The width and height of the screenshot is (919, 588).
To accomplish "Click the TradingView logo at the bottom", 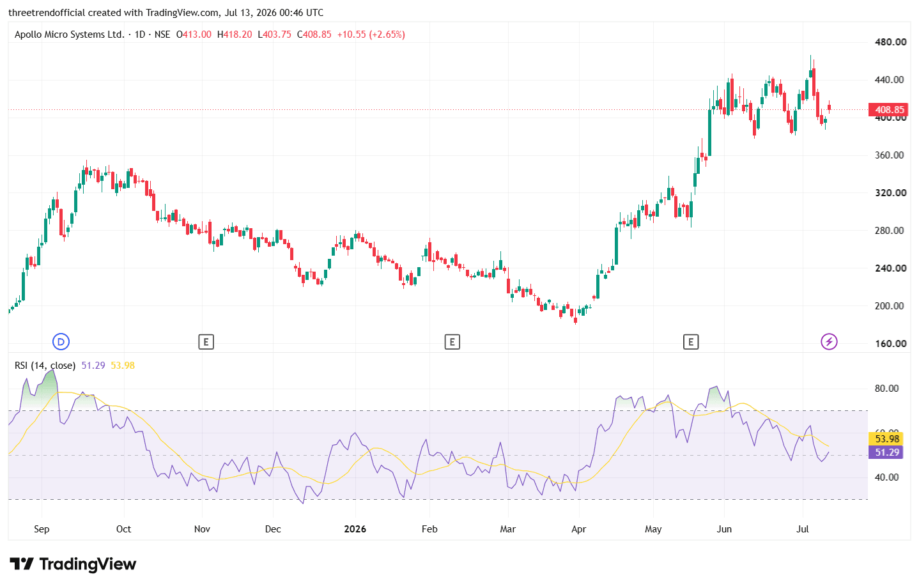I will click(73, 564).
